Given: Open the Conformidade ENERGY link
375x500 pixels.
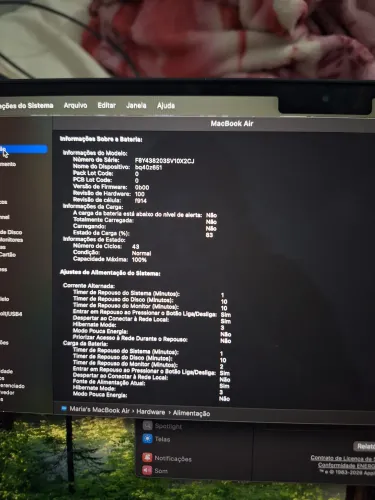Looking at the screenshot, I should tap(346, 465).
